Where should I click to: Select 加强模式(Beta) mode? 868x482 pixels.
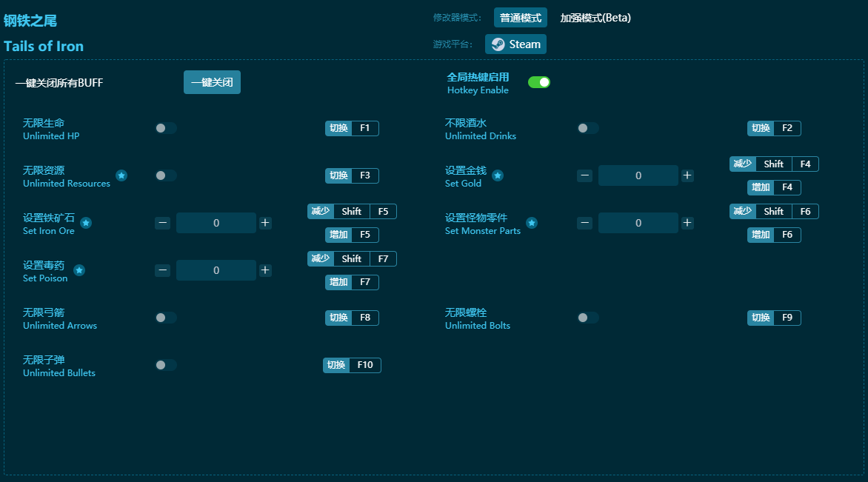(595, 18)
